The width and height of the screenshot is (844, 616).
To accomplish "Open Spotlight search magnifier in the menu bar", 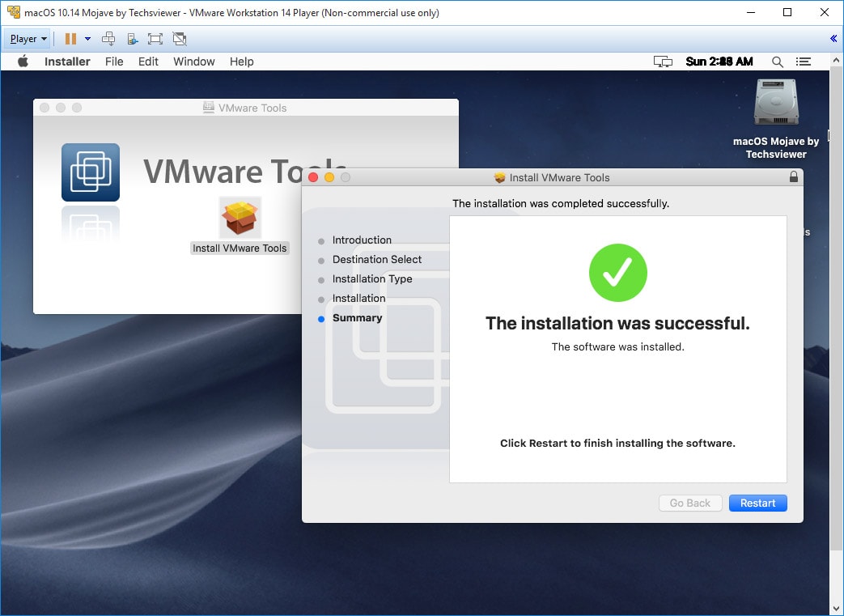I will 777,62.
